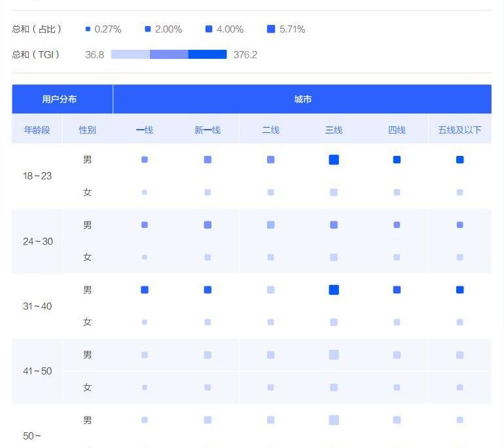
Task: Select the 新一线 column header
Action: [207, 130]
